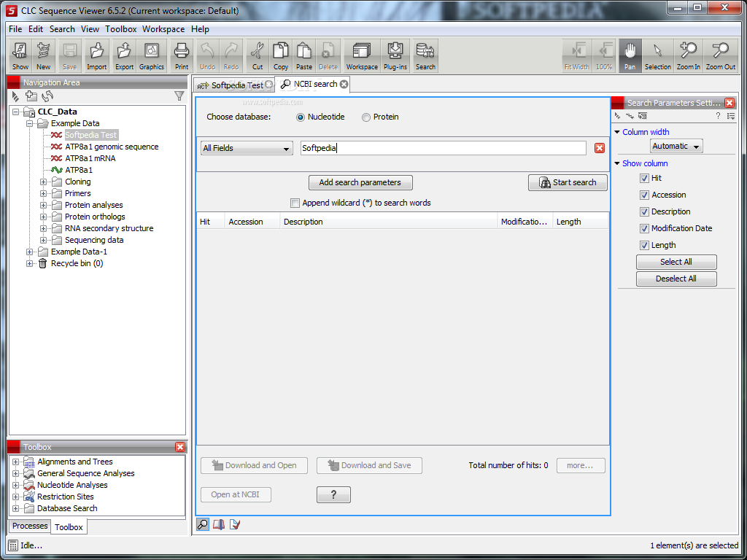Click the new folder icon in Navigation Area

31,97
